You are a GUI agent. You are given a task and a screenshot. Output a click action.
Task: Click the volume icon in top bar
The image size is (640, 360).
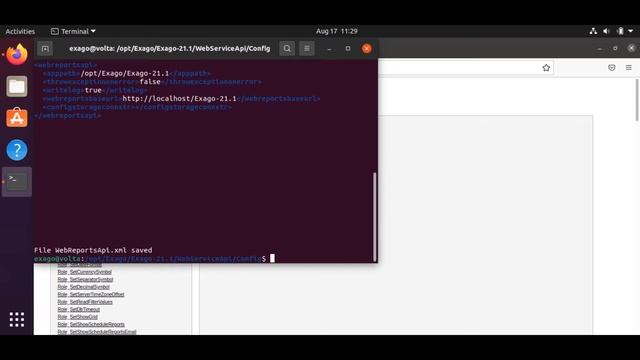[x=607, y=31]
